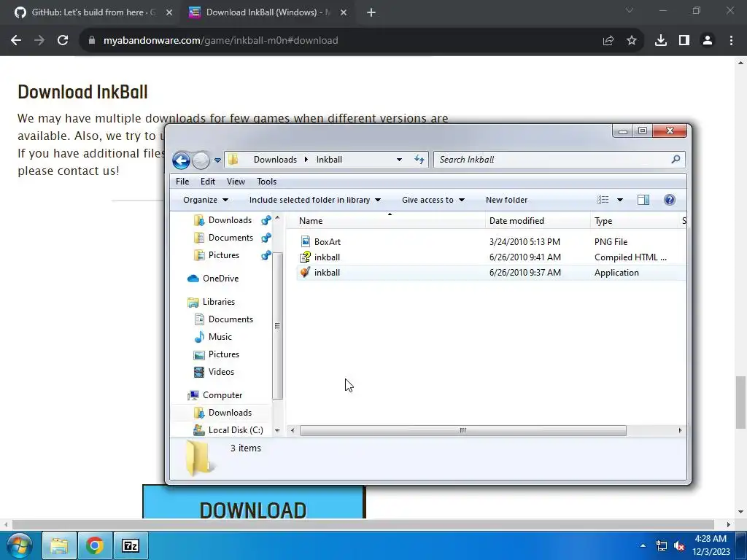Click the Explorer forward arrow button
The width and height of the screenshot is (747, 560).
click(201, 160)
